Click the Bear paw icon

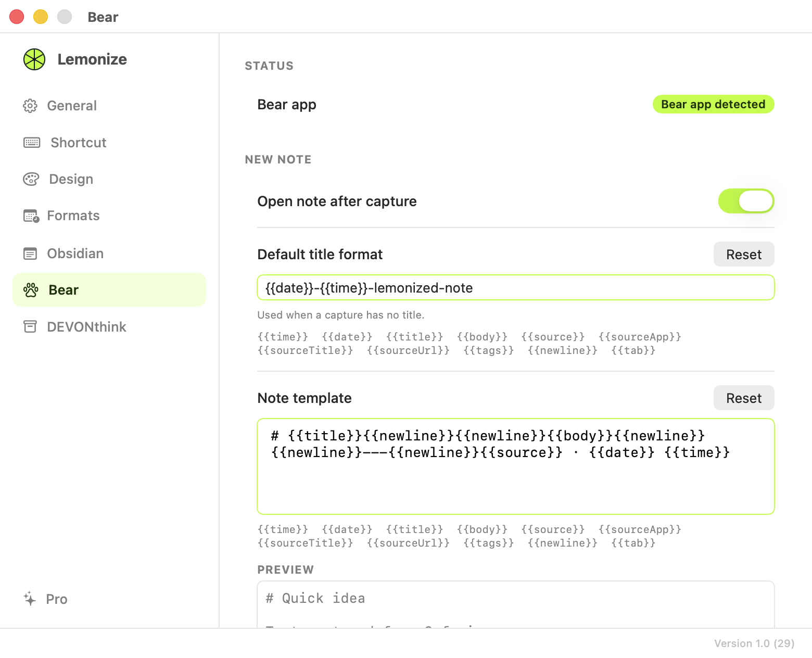click(31, 290)
